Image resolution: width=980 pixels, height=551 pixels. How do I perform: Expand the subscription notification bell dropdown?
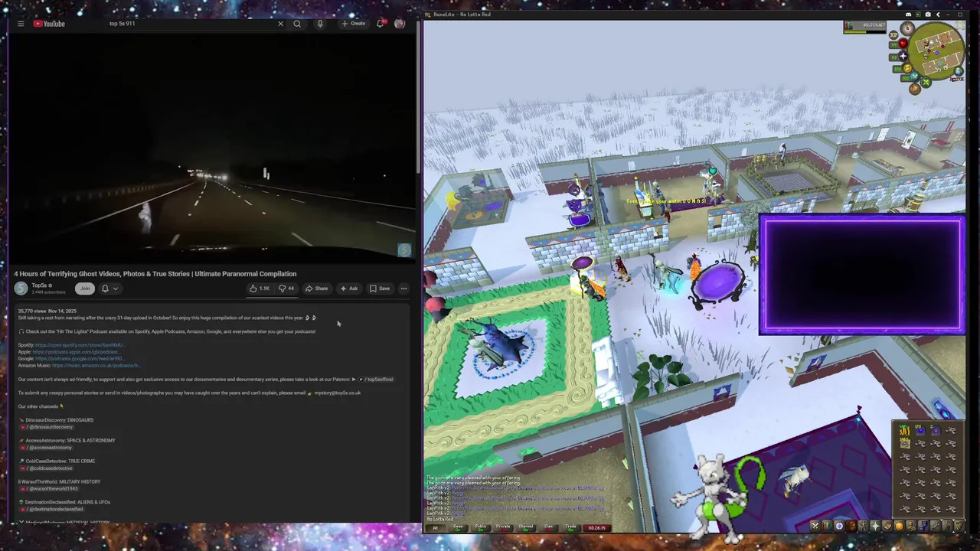coord(109,289)
